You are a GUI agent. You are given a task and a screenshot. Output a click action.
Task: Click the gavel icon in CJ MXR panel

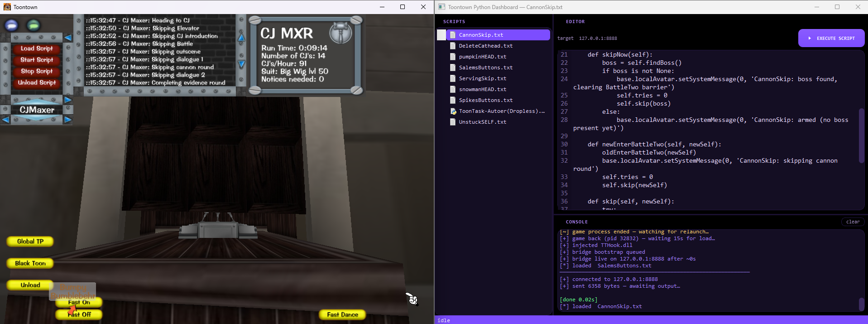(x=340, y=32)
